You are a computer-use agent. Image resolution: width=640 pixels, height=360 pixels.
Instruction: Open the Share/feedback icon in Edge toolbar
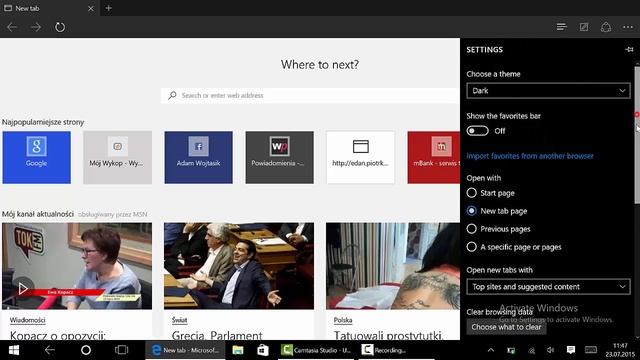click(606, 27)
